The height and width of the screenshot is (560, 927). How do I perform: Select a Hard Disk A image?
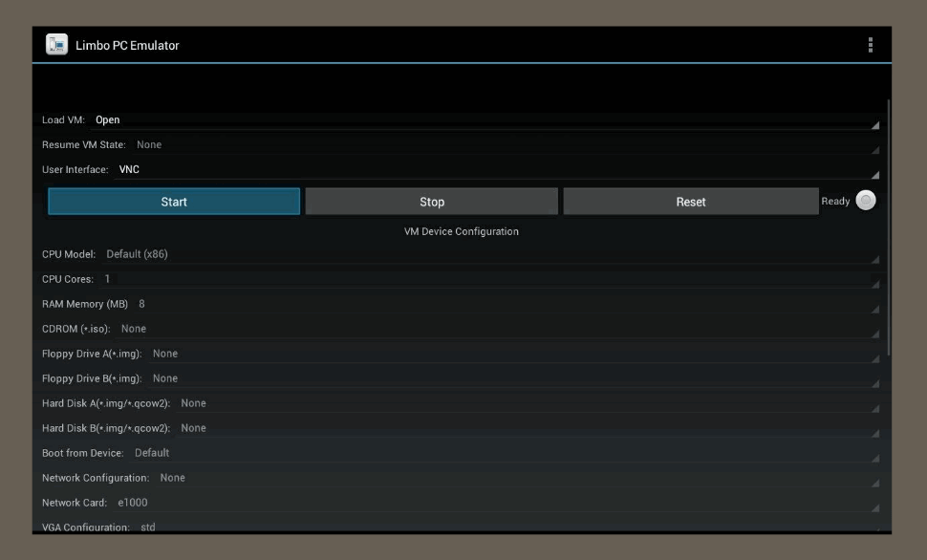point(528,403)
